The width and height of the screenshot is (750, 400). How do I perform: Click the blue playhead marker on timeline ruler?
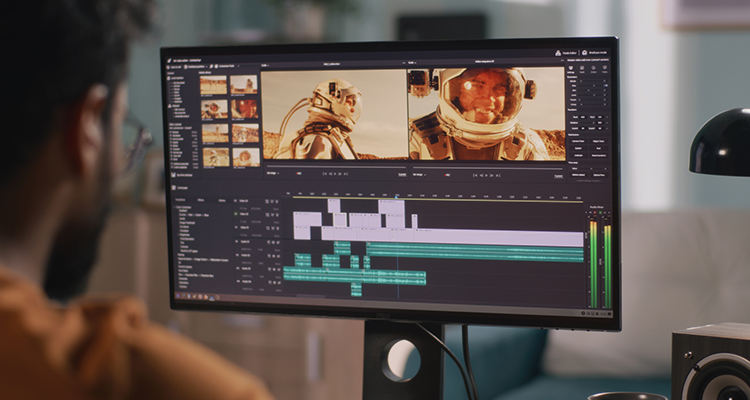397,196
